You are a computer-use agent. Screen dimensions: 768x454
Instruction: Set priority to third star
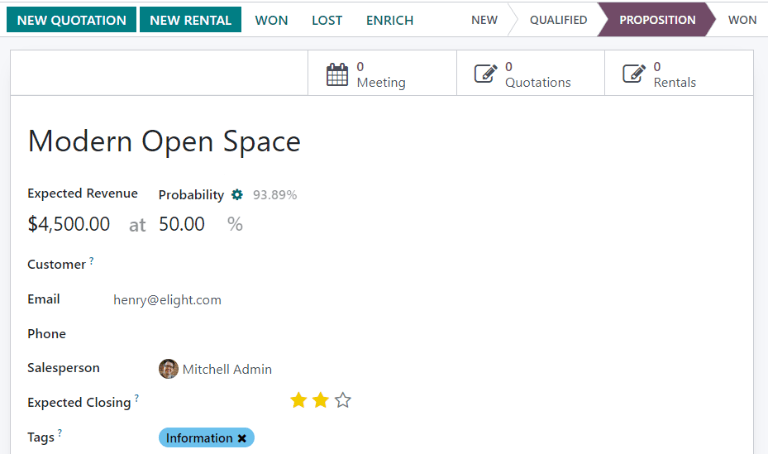pyautogui.click(x=343, y=401)
